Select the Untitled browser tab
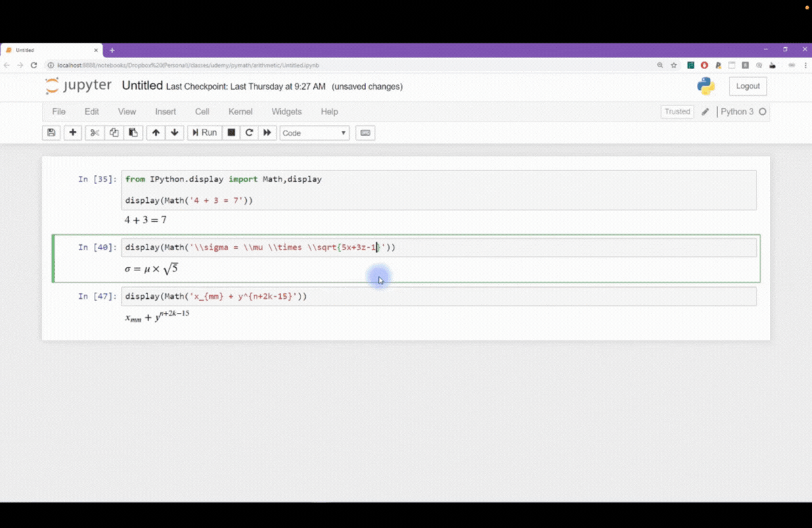This screenshot has width=812, height=528. pyautogui.click(x=51, y=50)
